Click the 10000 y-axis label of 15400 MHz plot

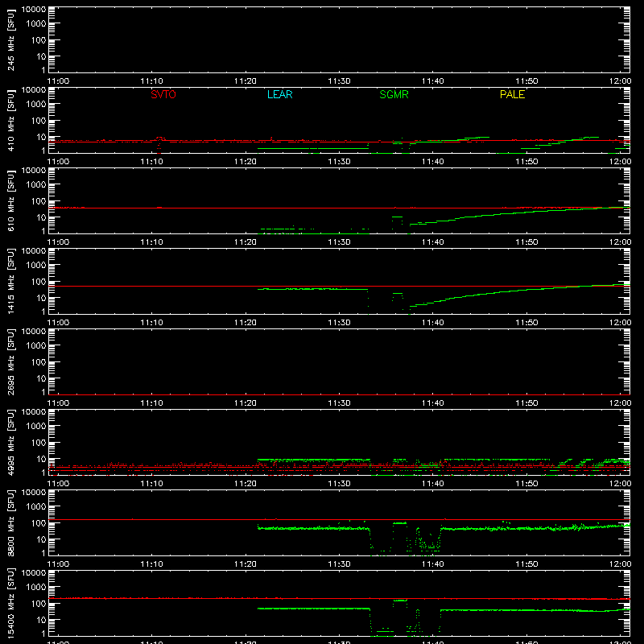tap(34, 573)
